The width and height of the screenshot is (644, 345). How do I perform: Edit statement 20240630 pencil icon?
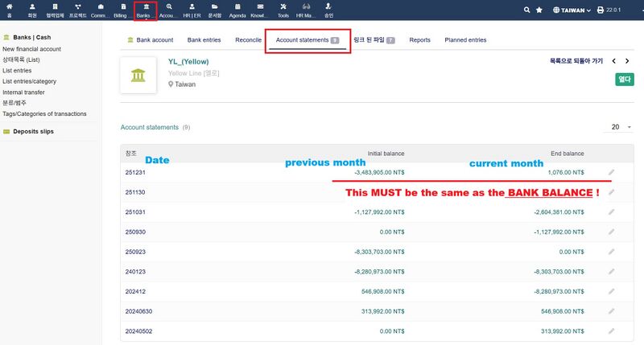(612, 311)
